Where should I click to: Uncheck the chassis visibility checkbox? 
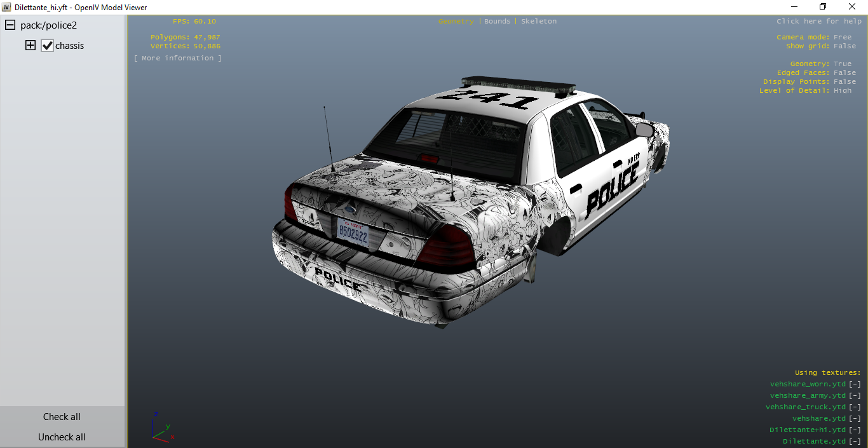47,46
